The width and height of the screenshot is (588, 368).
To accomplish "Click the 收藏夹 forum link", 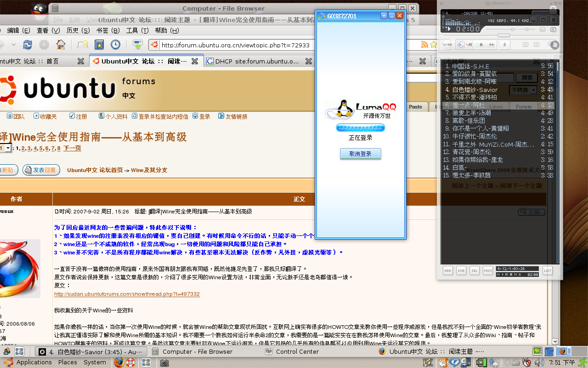I will point(45,116).
